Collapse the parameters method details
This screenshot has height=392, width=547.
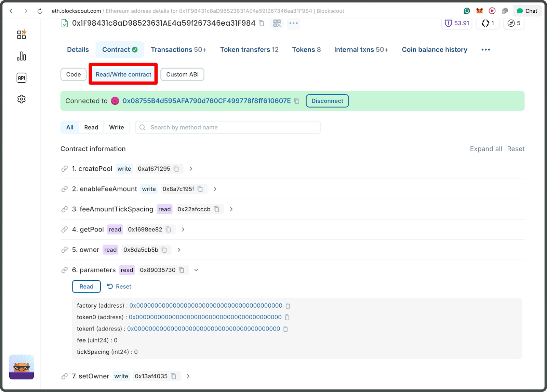click(x=196, y=270)
